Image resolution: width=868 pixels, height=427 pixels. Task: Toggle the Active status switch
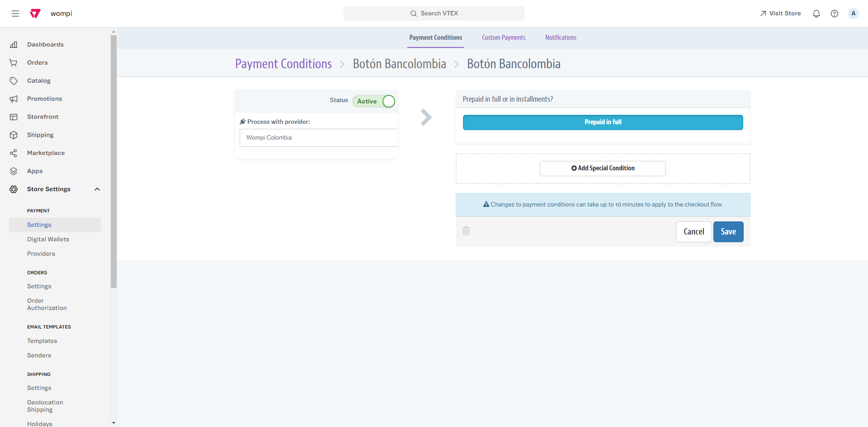(x=388, y=101)
